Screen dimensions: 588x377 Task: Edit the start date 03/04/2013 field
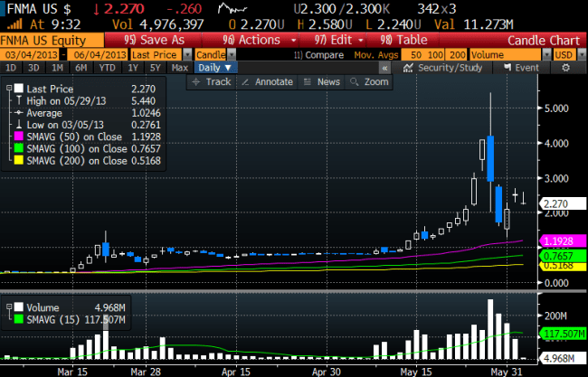point(24,55)
